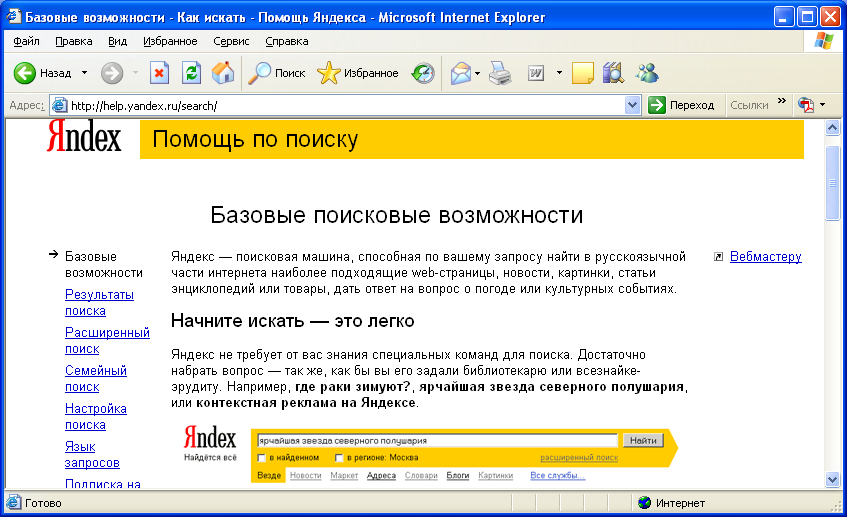
Task: Open the Messenger people icon
Action: [x=647, y=73]
